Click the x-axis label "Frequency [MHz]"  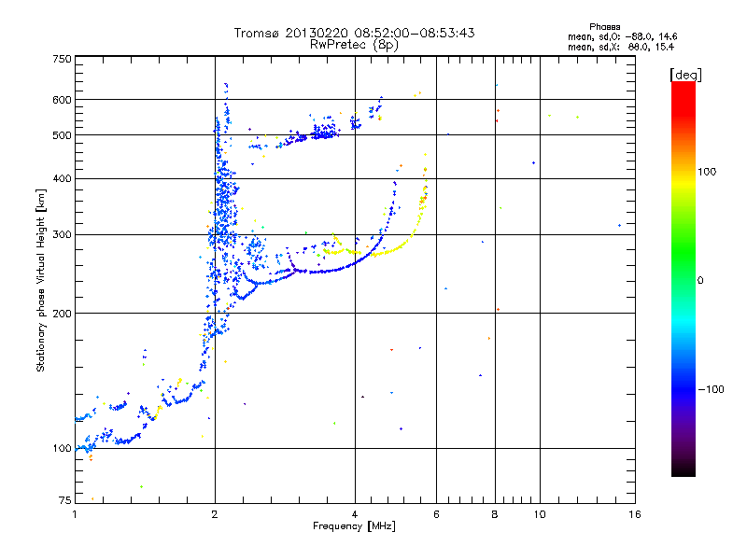coord(354,526)
